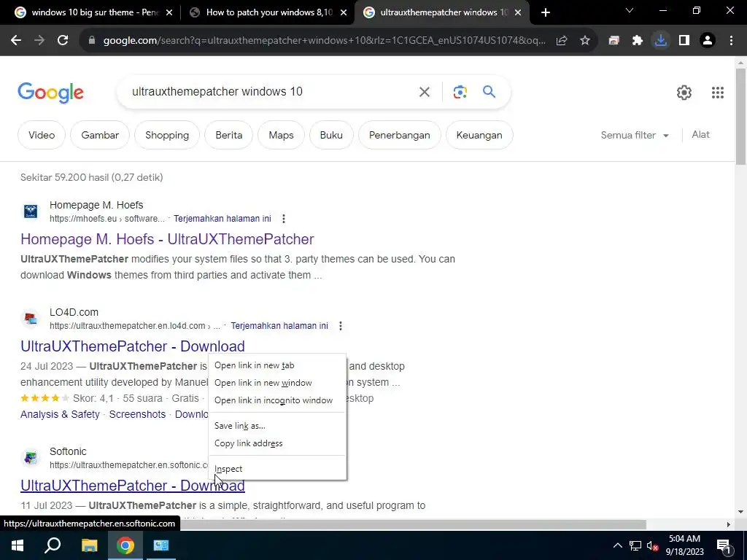Open Google quick settings gear
Viewport: 747px width, 560px height.
[684, 93]
